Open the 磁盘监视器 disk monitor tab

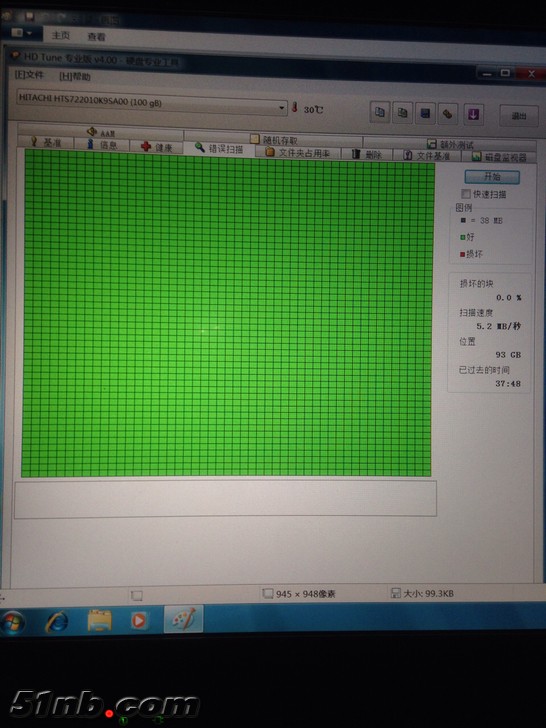[499, 157]
